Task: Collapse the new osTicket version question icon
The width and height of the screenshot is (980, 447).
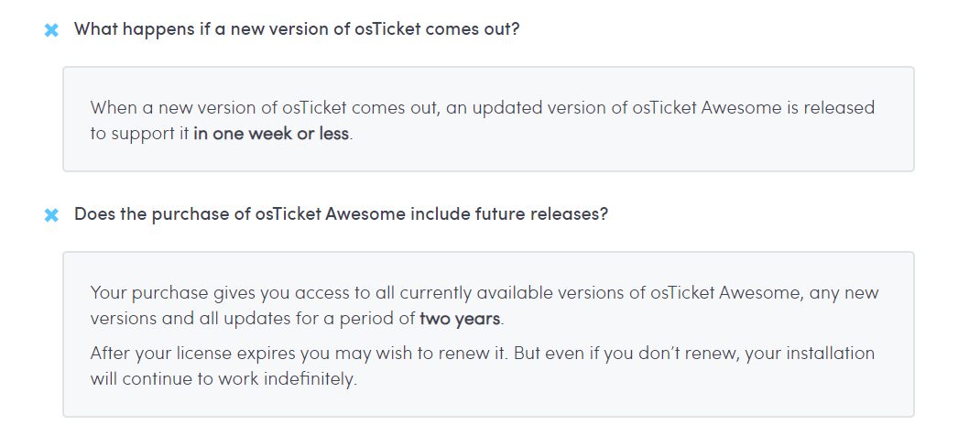Action: point(52,30)
